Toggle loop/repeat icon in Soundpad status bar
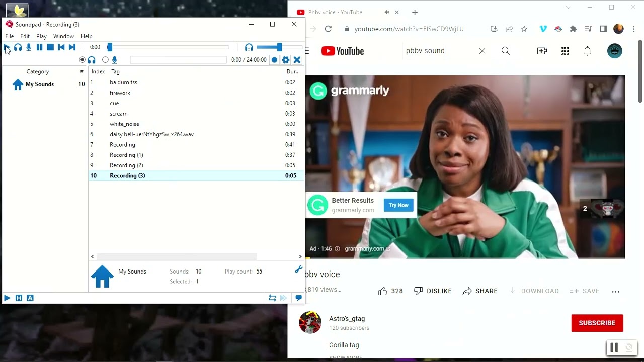The image size is (644, 362). 272,298
